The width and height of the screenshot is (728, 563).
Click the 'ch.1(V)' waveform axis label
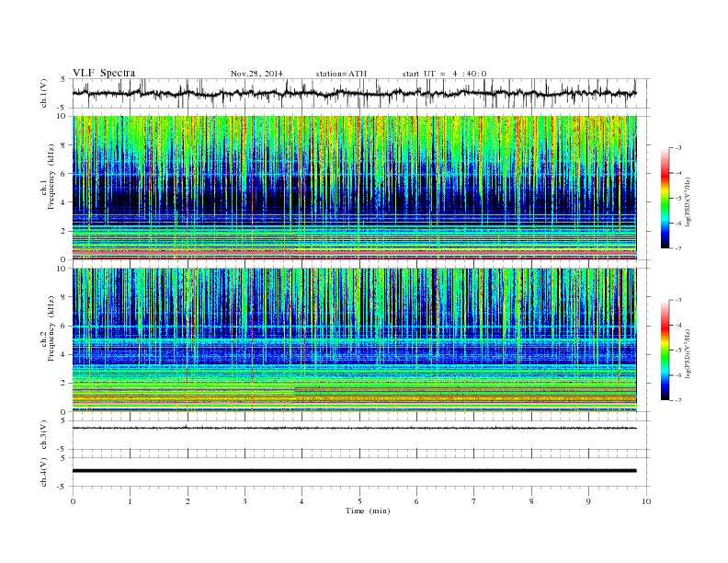coord(44,93)
